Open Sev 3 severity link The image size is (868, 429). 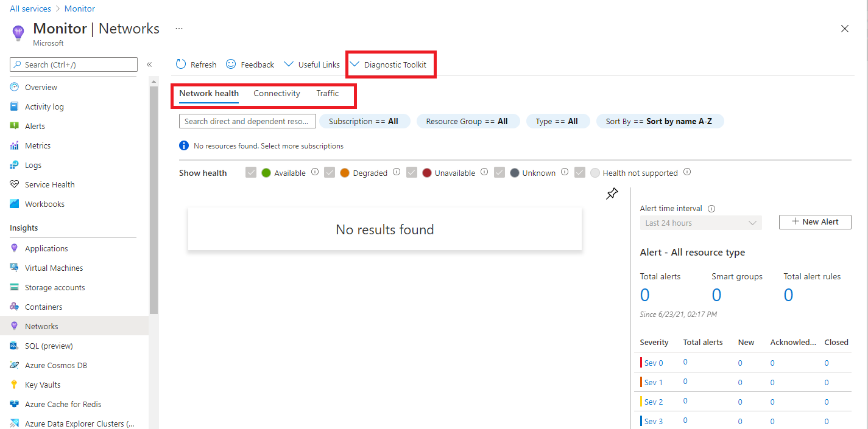pos(654,421)
